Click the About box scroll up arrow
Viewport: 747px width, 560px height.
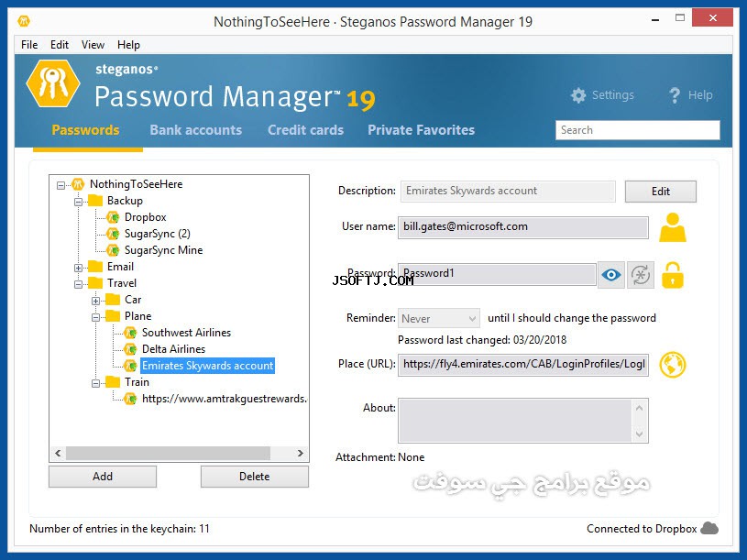[640, 408]
